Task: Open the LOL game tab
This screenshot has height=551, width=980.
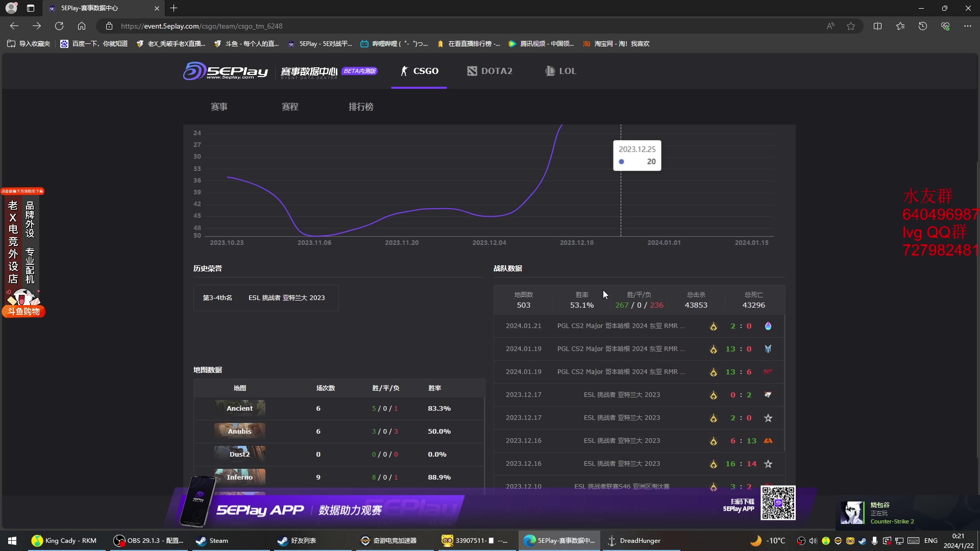Action: (560, 71)
